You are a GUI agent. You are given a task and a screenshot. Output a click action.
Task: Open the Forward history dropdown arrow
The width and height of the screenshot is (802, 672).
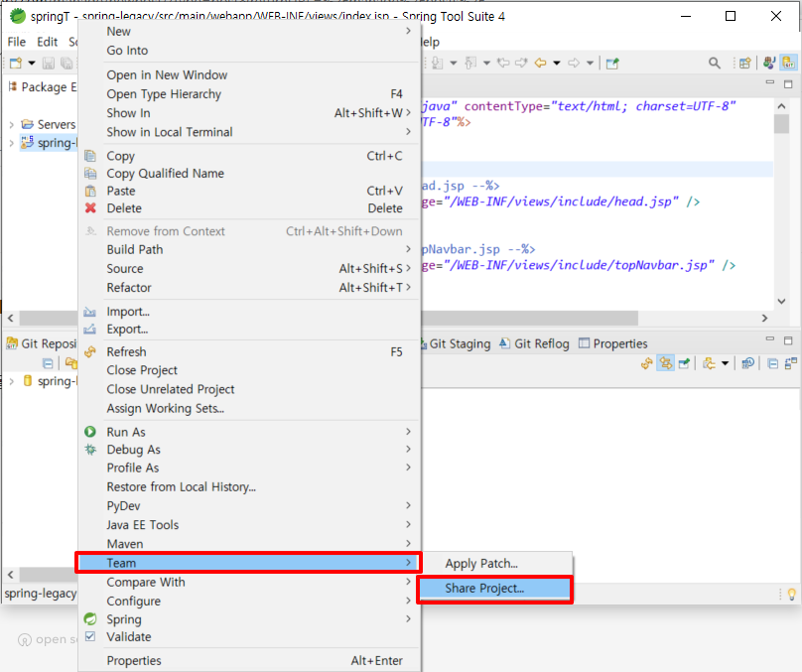590,63
